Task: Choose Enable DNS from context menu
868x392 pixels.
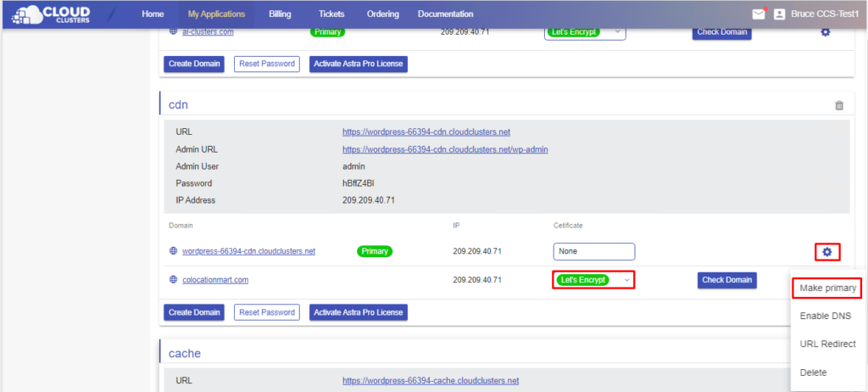Action: point(826,316)
